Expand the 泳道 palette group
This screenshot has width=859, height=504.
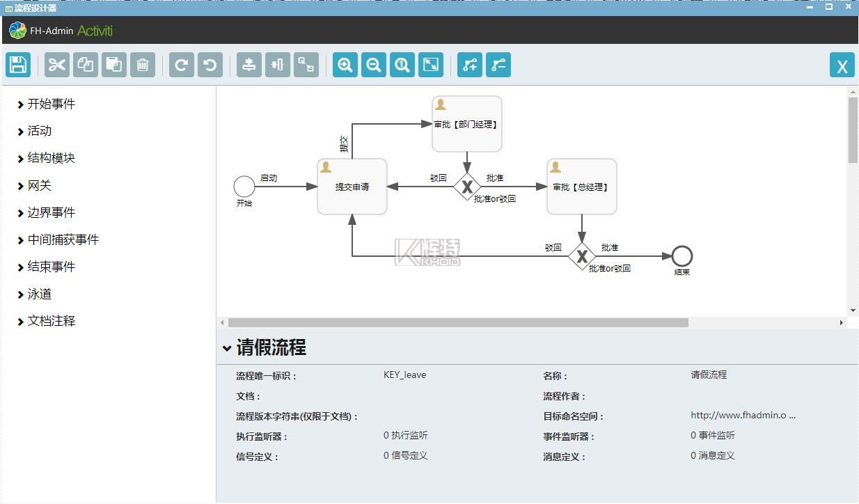point(34,294)
